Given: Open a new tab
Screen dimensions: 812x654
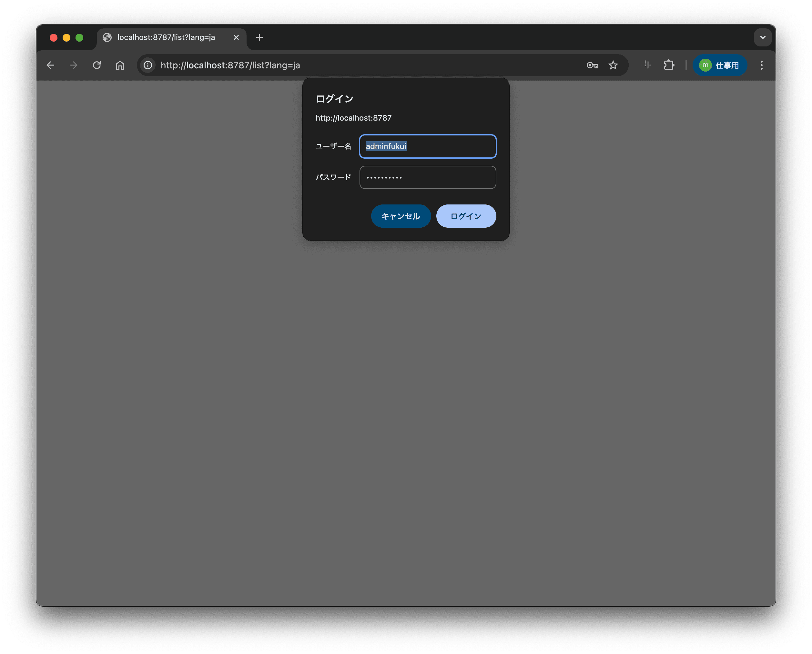Looking at the screenshot, I should pyautogui.click(x=259, y=37).
